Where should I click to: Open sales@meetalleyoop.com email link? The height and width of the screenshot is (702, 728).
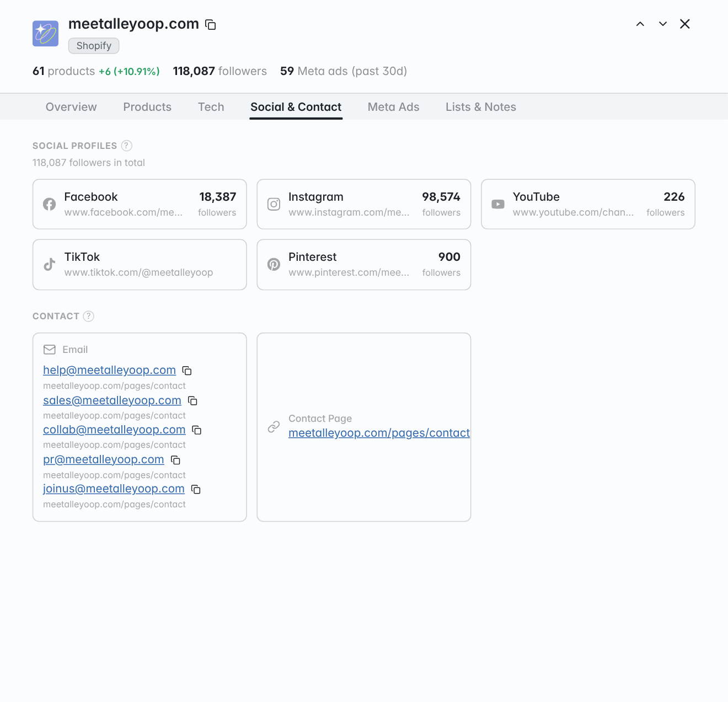112,400
